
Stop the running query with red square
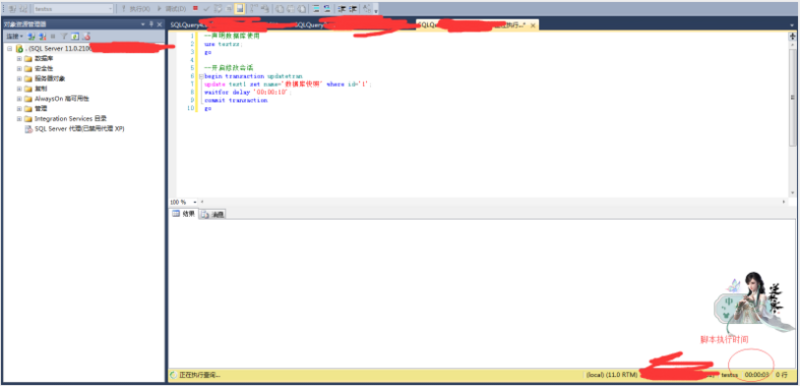[195, 8]
